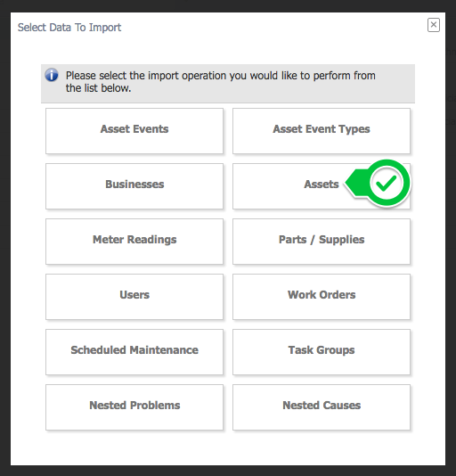This screenshot has height=476, width=456.
Task: Choose Parts / Supplies import
Action: 322,242
